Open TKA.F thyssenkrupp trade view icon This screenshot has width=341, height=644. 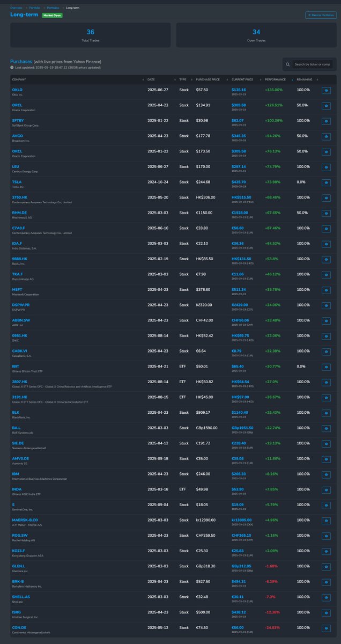click(327, 275)
